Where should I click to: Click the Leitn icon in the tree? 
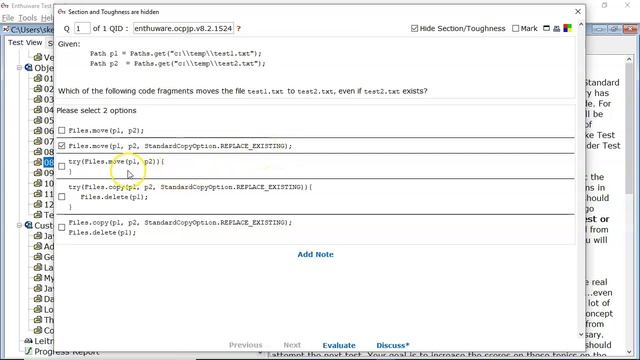coord(29,341)
